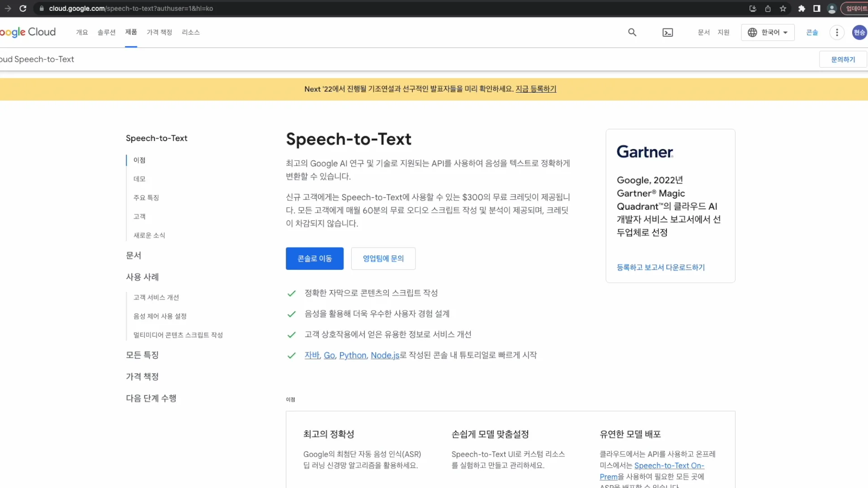Switch to the 가격 책정 menu tab
The height and width of the screenshot is (488, 868).
(x=159, y=32)
